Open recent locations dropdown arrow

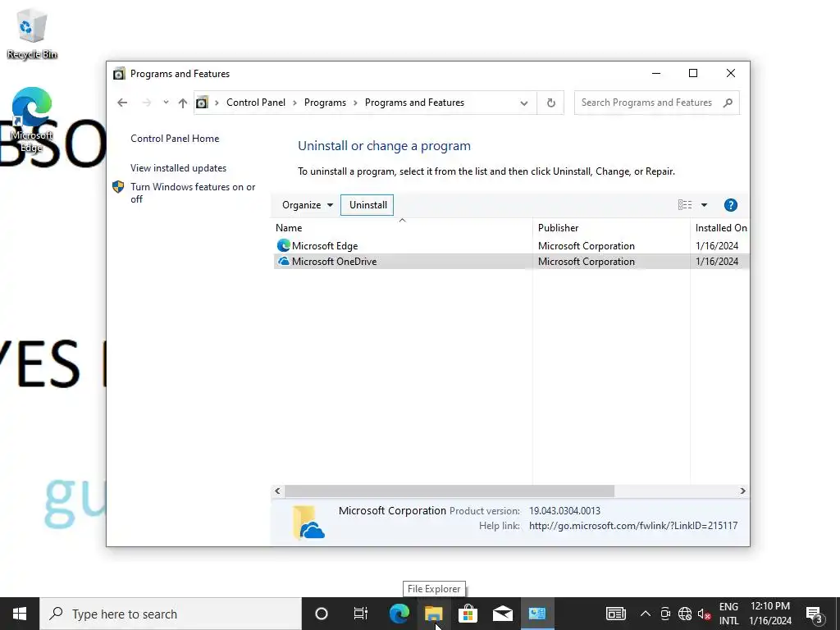tap(166, 103)
